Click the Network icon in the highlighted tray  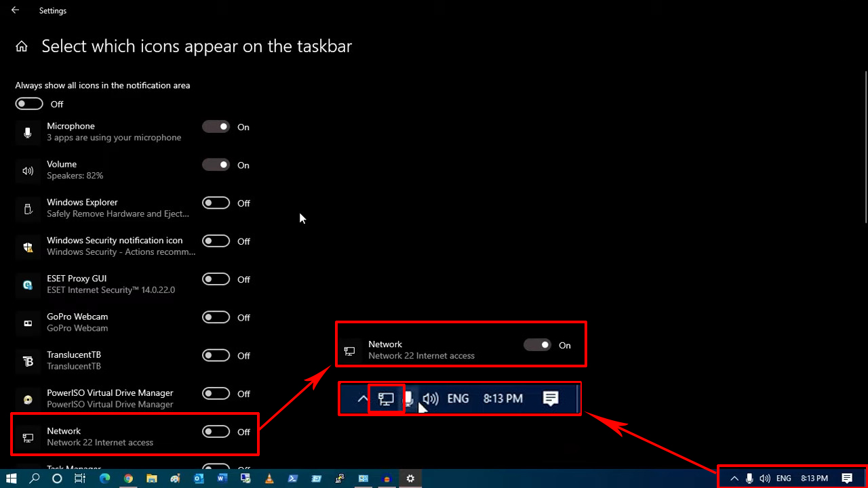point(385,399)
